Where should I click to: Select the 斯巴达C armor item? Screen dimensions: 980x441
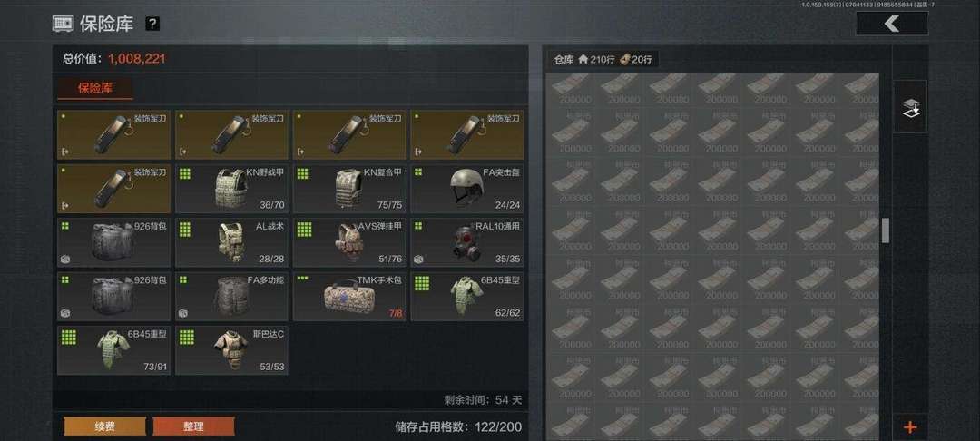232,349
